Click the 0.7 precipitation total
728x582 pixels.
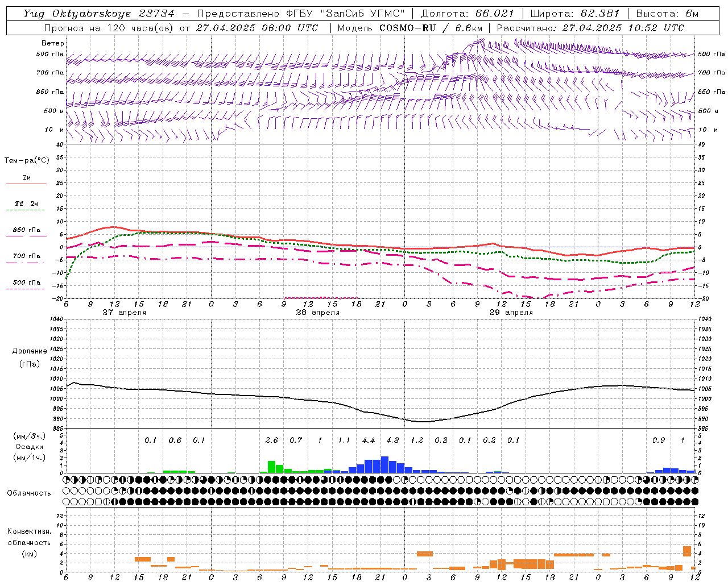click(296, 440)
